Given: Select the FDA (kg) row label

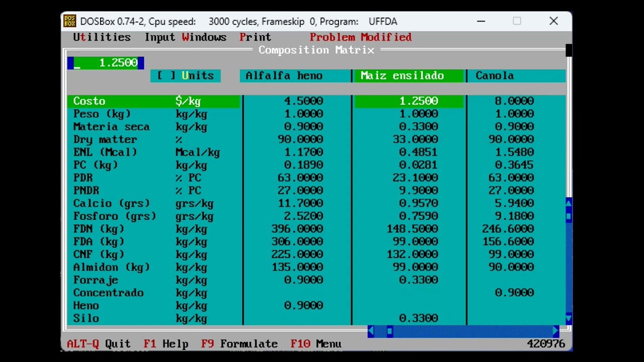Looking at the screenshot, I should tap(99, 242).
